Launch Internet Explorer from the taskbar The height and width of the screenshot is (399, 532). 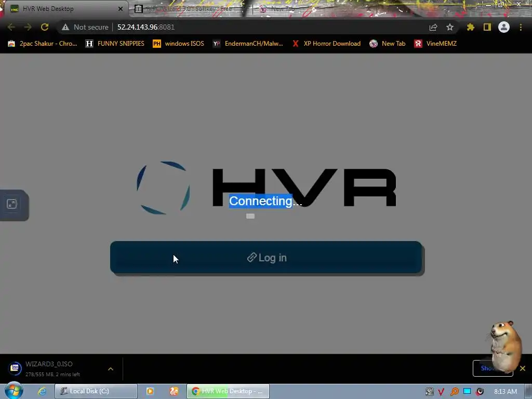(42, 391)
